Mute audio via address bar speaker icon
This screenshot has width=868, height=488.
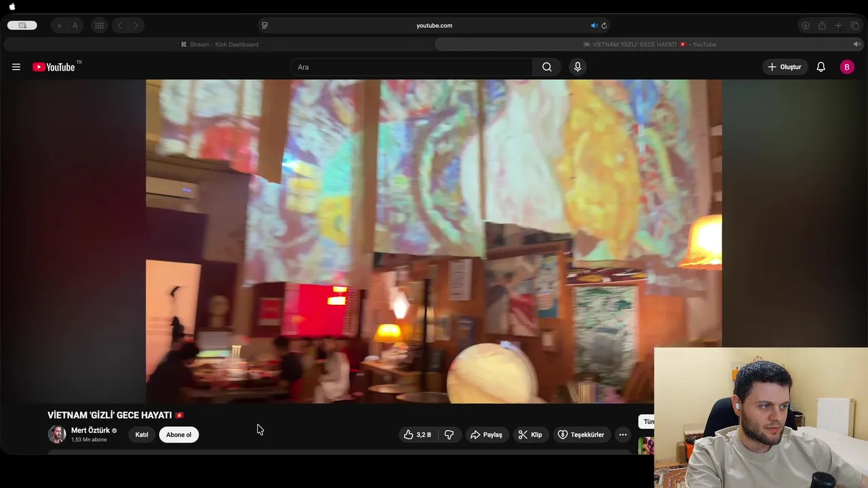pos(594,26)
